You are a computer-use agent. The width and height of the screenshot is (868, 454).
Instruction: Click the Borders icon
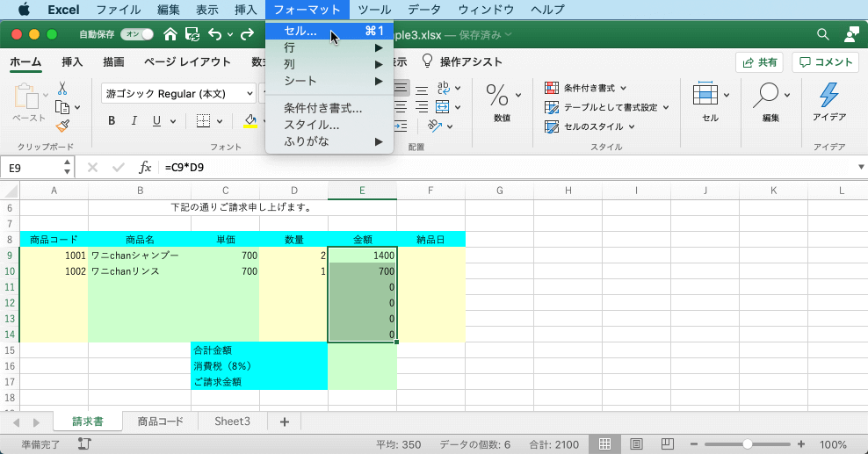[x=203, y=120]
